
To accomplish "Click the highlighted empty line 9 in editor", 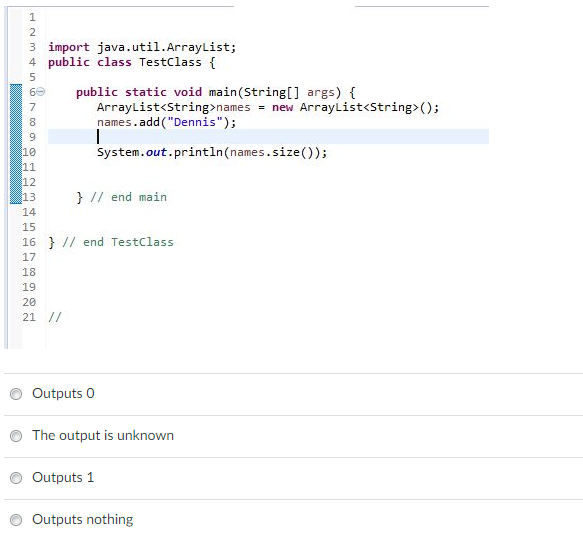I will [268, 136].
